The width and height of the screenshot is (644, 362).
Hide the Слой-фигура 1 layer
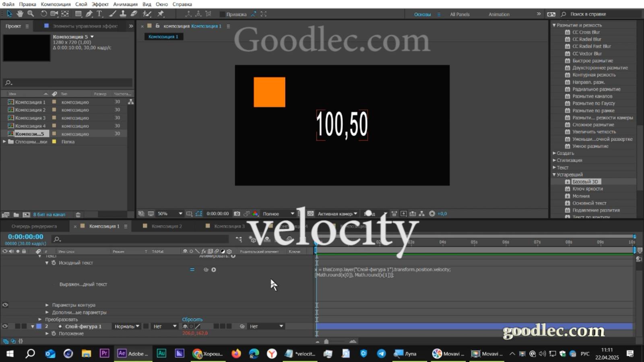(x=5, y=326)
